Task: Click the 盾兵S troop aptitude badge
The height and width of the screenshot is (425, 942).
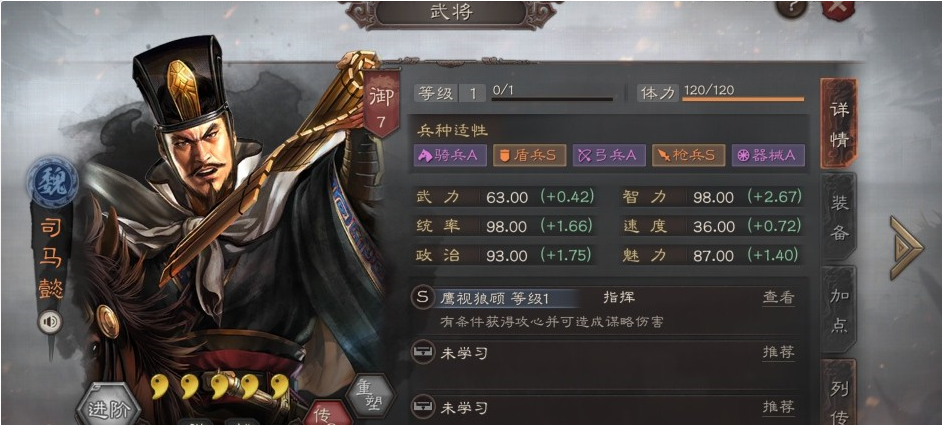Action: click(x=529, y=155)
